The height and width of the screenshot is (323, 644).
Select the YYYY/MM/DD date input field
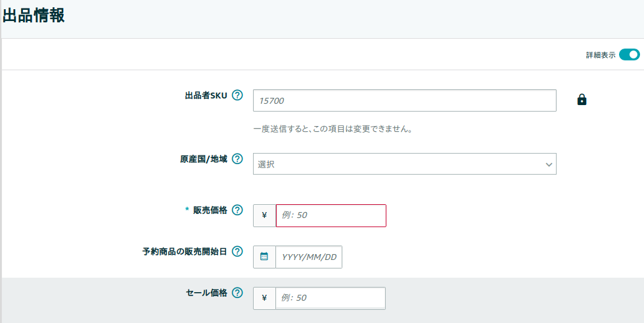tap(309, 257)
